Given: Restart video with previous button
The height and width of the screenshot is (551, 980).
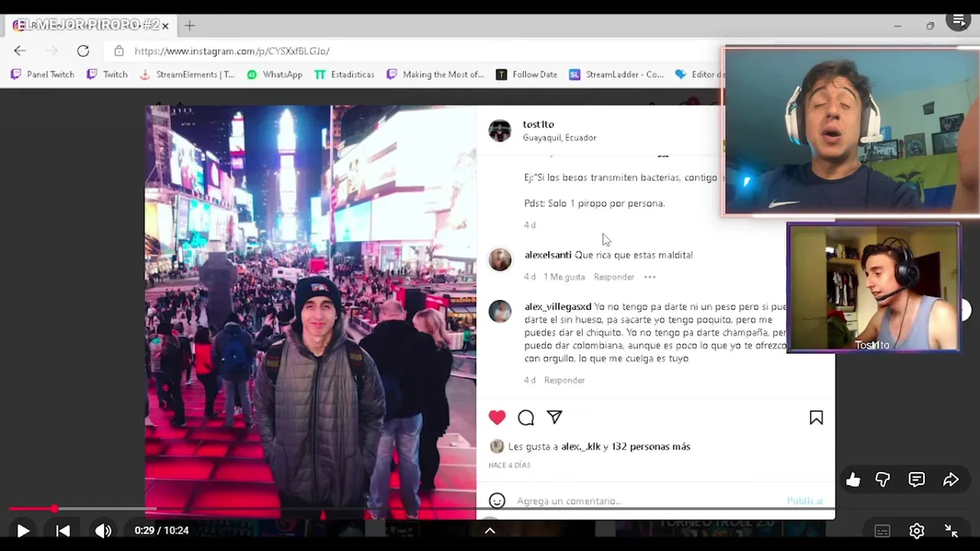Looking at the screenshot, I should (63, 530).
